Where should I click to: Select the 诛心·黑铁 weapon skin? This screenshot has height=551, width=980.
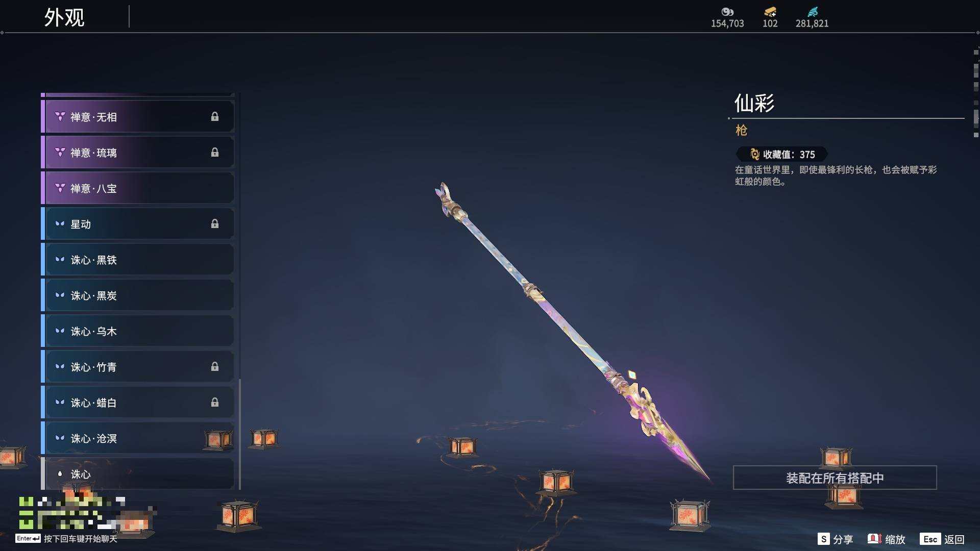tap(138, 260)
